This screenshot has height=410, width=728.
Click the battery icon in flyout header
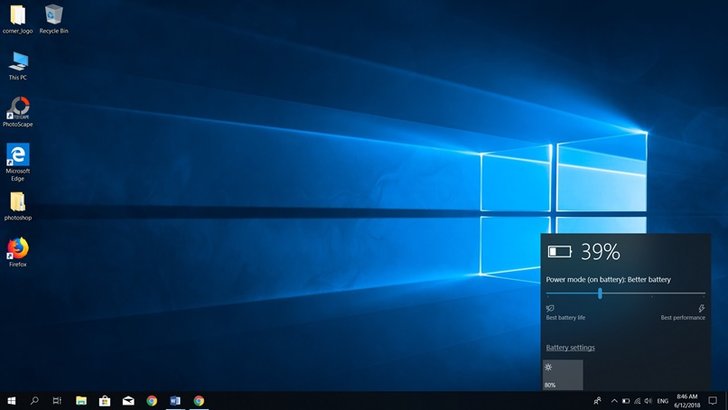click(x=559, y=252)
